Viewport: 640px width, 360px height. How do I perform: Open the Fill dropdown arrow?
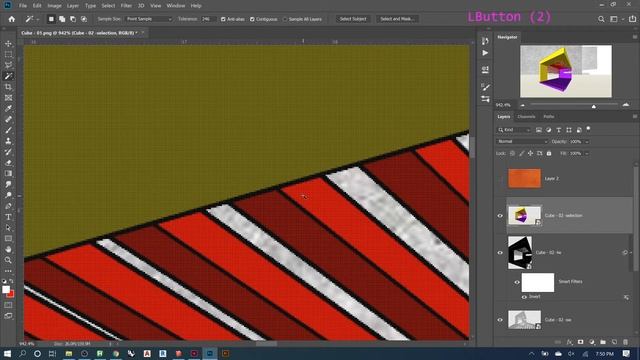587,153
